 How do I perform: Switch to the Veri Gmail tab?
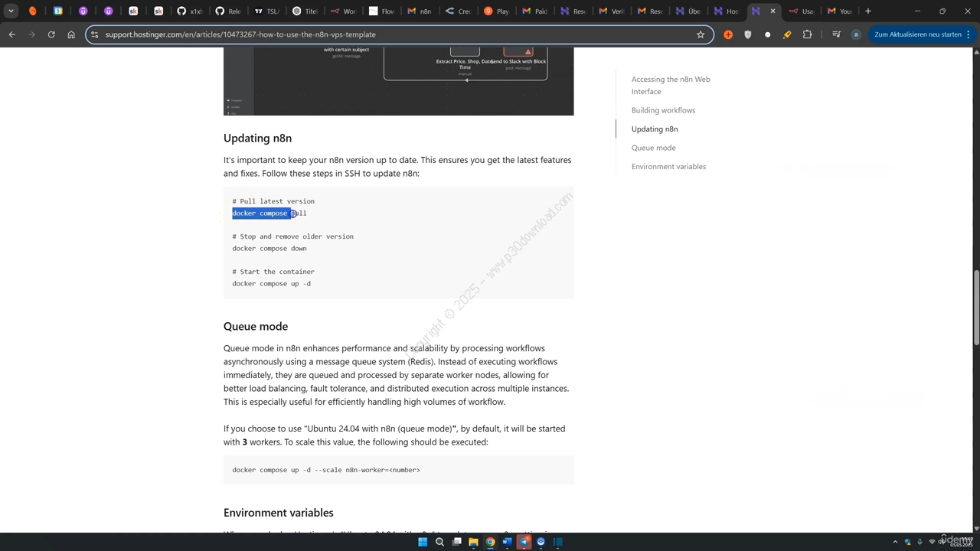click(x=610, y=11)
